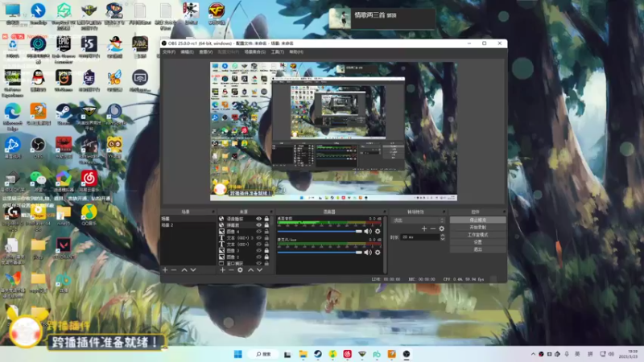Image resolution: width=644 pixels, height=362 pixels.
Task: Click the first mixer track volume slider
Action: pyautogui.click(x=320, y=232)
